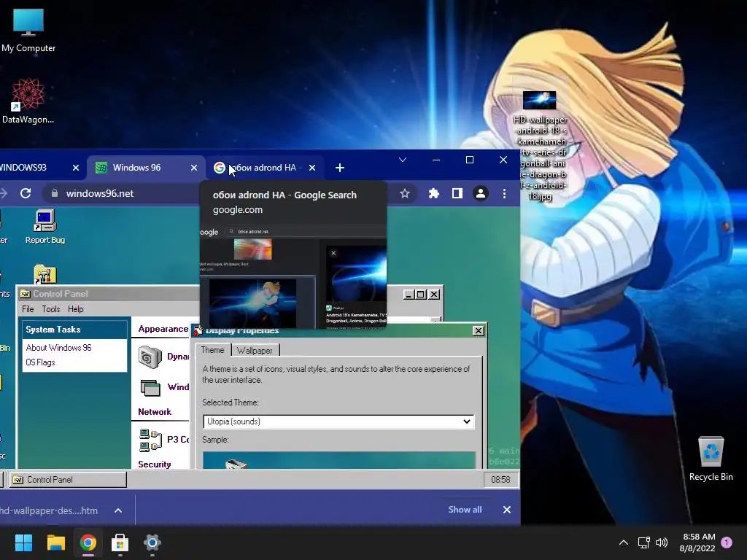This screenshot has height=560, width=747.
Task: Click Chrome icon in taskbar
Action: tap(88, 542)
